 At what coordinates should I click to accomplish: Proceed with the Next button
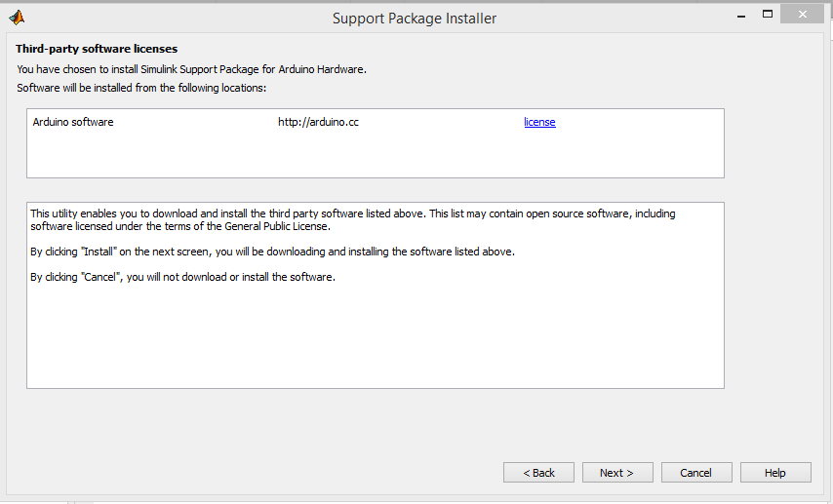617,473
